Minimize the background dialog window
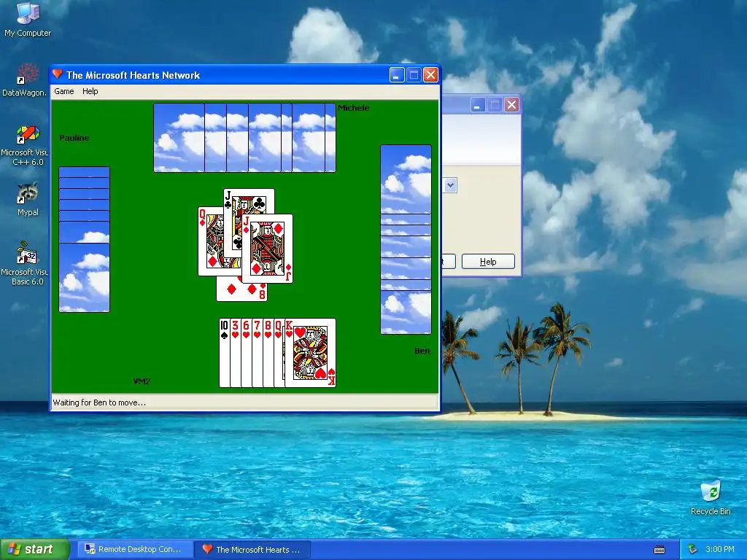The image size is (747, 560). coord(478,105)
